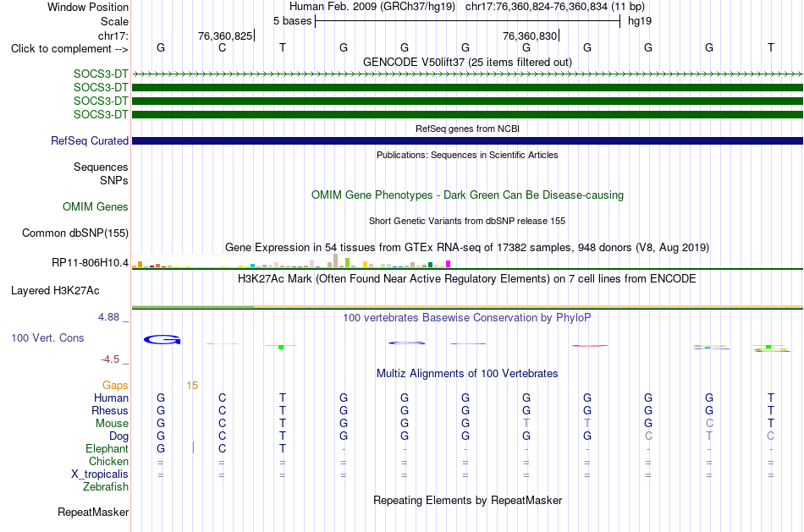Click the 'hg19' label beside the scale bar
Viewport: 804px width, 532px height.
click(x=640, y=21)
